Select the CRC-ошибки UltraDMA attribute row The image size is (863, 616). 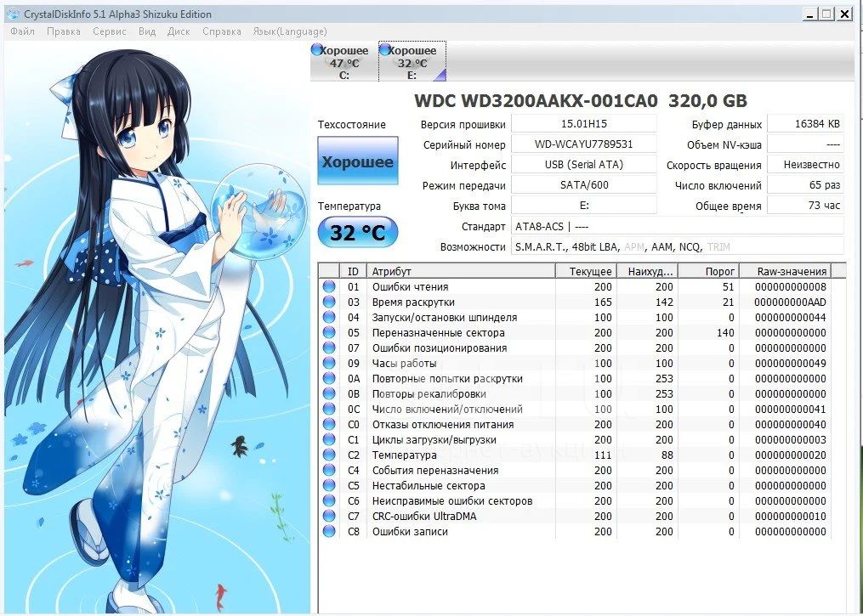pyautogui.click(x=575, y=516)
